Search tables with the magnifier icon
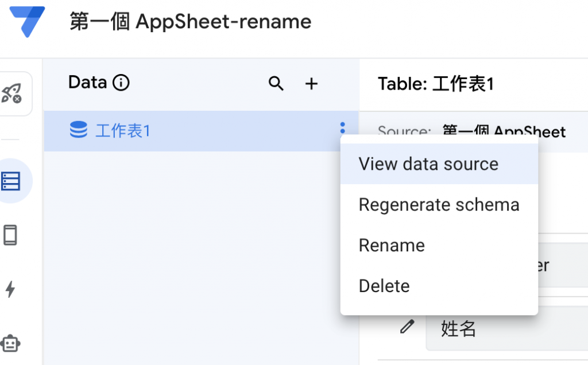Viewport: 588px width, 365px height. coord(276,83)
